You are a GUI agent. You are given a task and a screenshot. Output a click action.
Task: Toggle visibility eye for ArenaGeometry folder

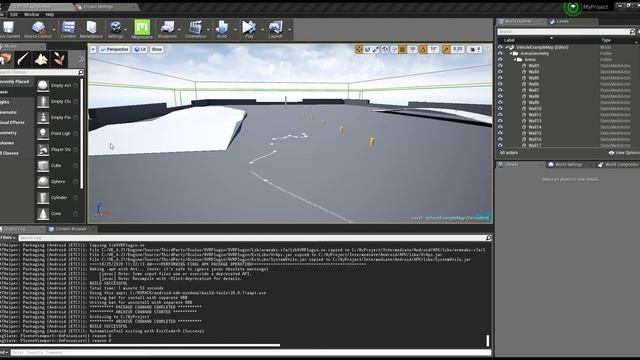click(x=500, y=53)
